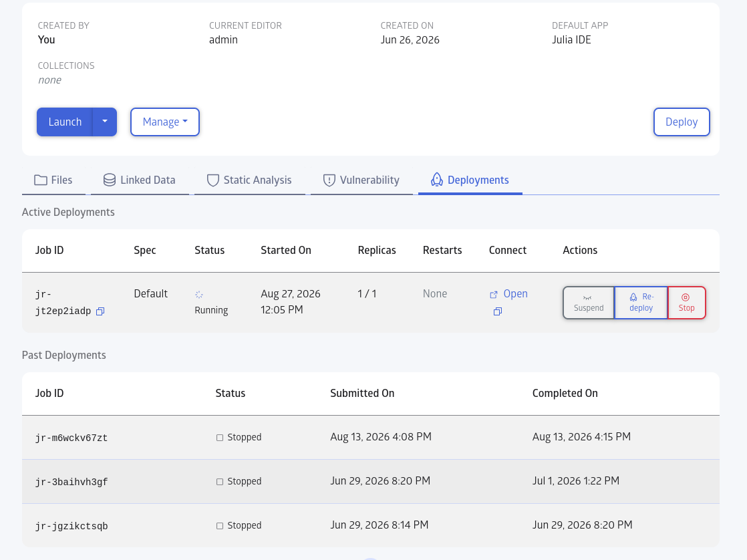Click the Aug 27, 2026 start time
The image size is (747, 560).
[x=291, y=301]
